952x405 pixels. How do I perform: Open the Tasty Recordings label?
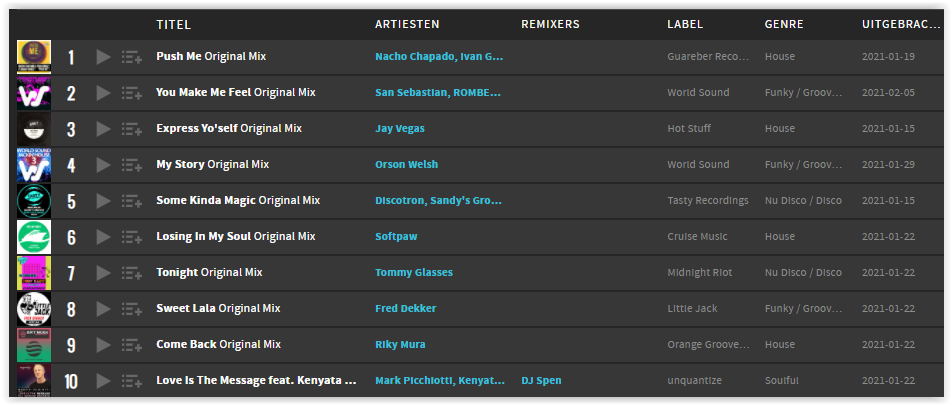708,200
